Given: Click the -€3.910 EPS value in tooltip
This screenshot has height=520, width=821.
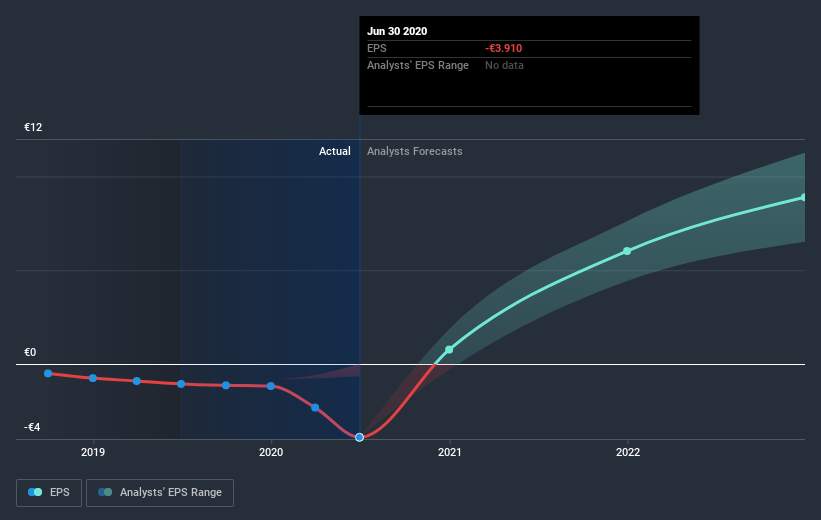Looking at the screenshot, I should tap(504, 48).
